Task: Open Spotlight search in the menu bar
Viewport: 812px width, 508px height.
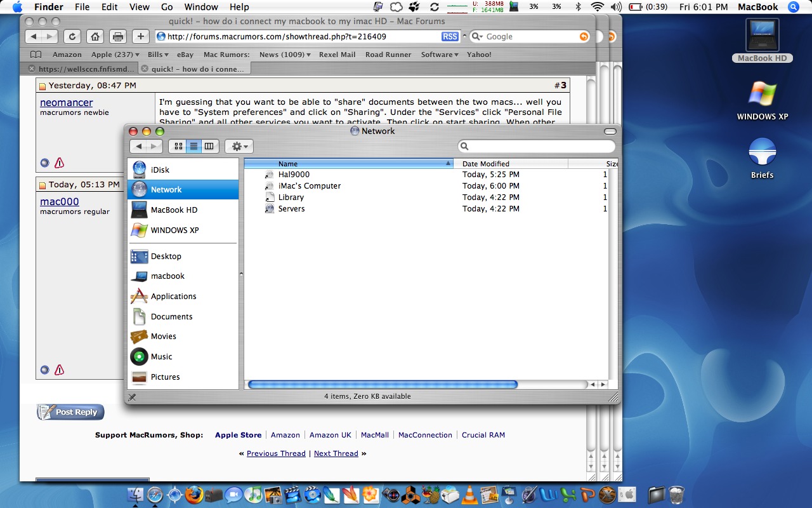Action: coord(794,7)
